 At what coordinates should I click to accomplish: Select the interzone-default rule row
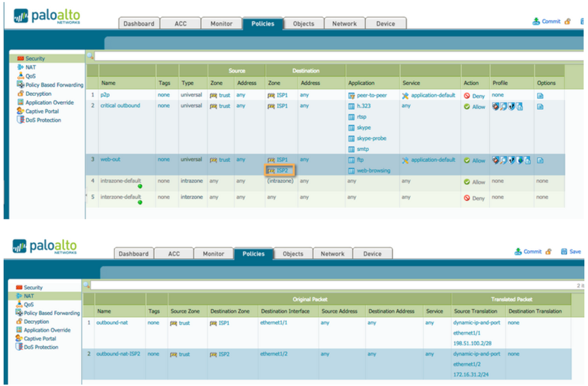[120, 197]
